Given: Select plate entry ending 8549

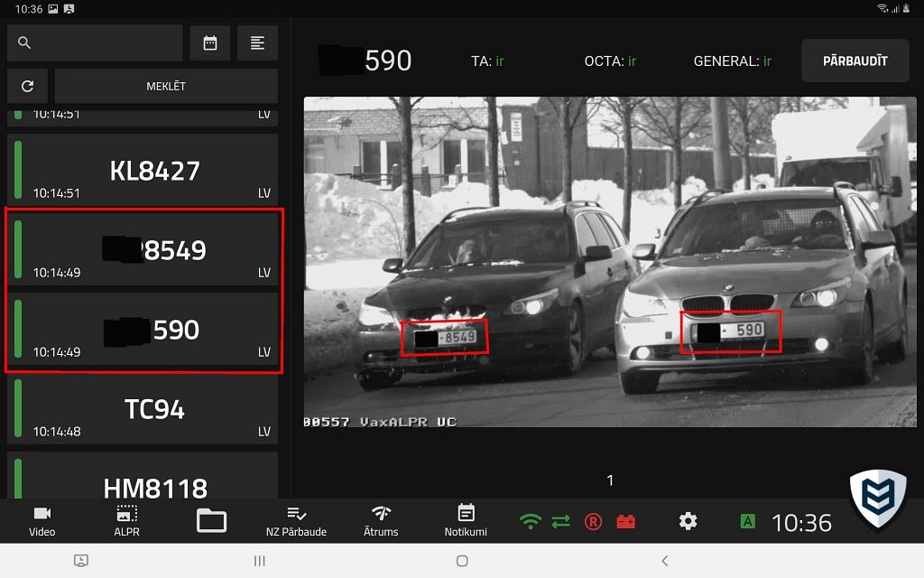Looking at the screenshot, I should coord(143,249).
